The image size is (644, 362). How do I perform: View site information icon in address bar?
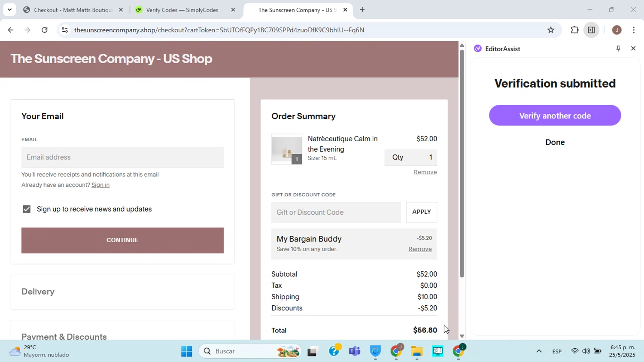tap(65, 30)
